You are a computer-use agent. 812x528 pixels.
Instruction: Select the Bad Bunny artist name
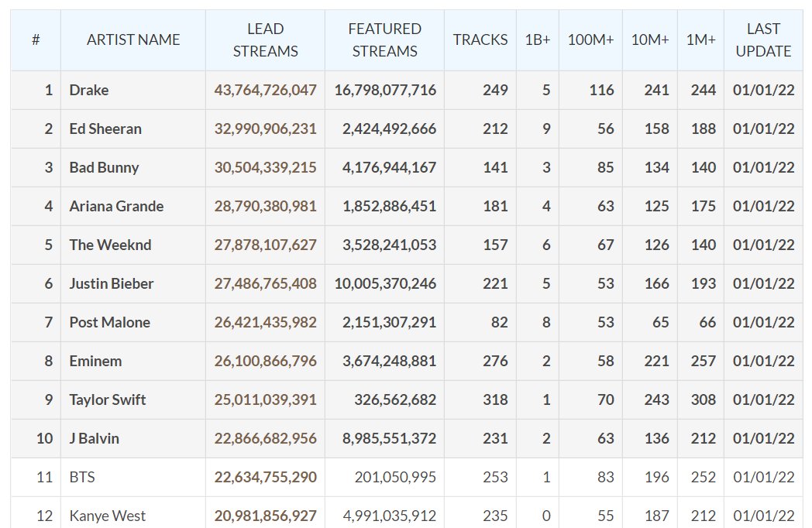coord(104,168)
